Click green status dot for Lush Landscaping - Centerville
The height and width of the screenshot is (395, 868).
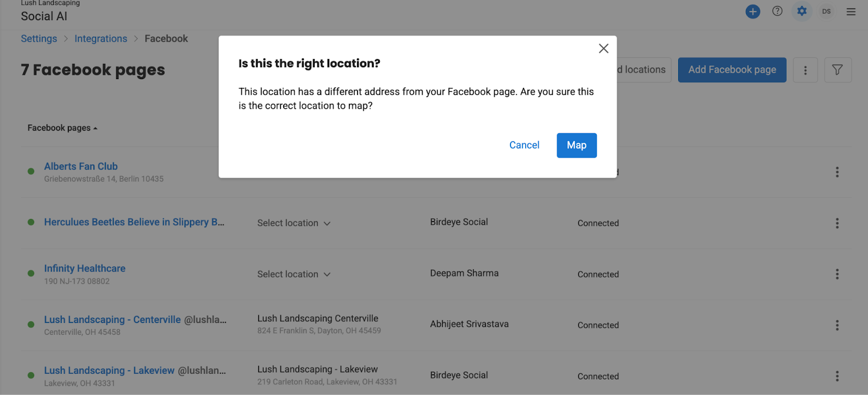tap(31, 325)
